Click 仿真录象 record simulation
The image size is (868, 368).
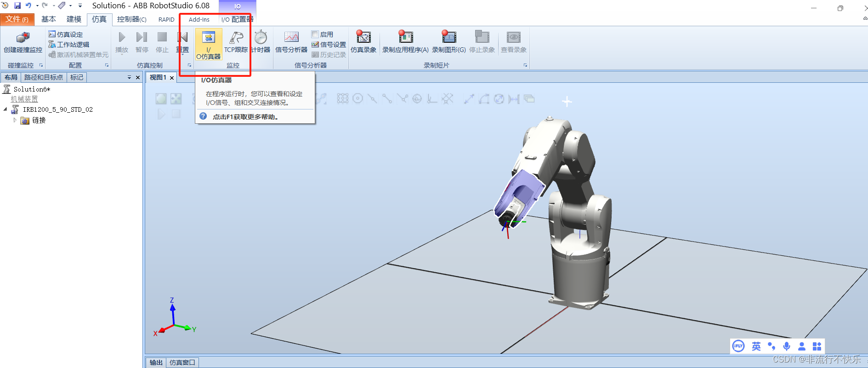tap(363, 42)
